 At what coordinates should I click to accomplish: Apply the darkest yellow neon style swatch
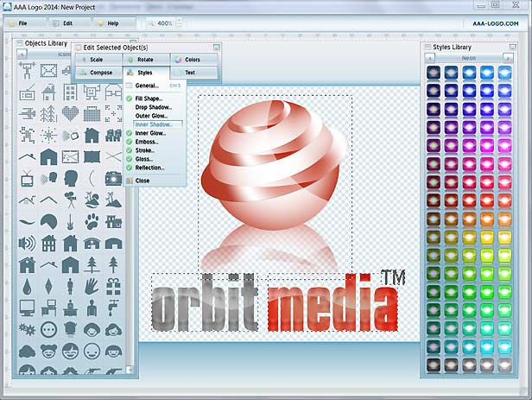tap(434, 238)
